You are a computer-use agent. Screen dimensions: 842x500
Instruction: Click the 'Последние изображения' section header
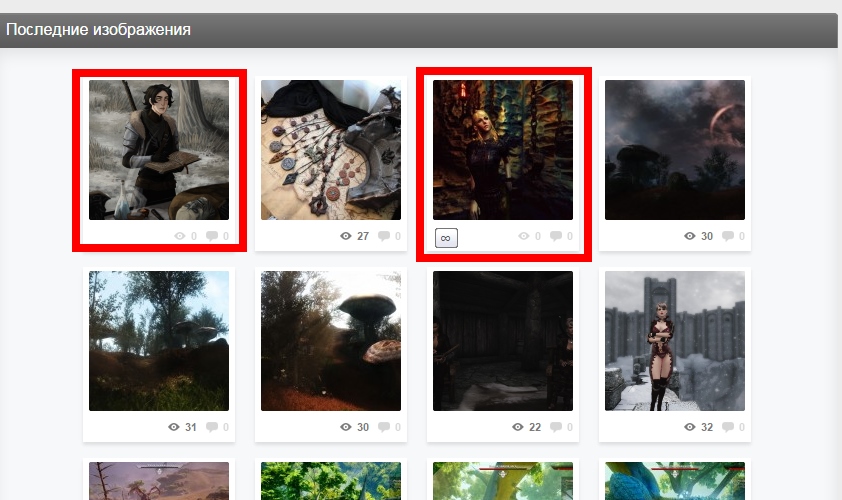[98, 29]
